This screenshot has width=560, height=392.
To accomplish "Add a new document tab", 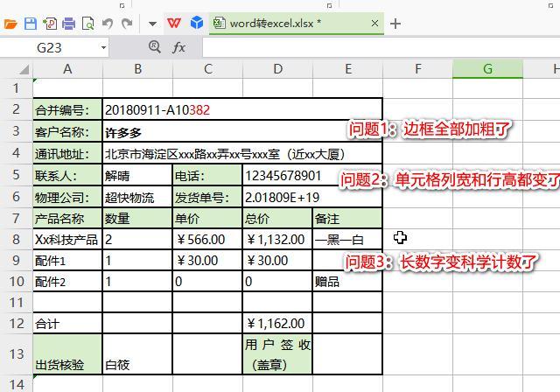I will [x=395, y=24].
